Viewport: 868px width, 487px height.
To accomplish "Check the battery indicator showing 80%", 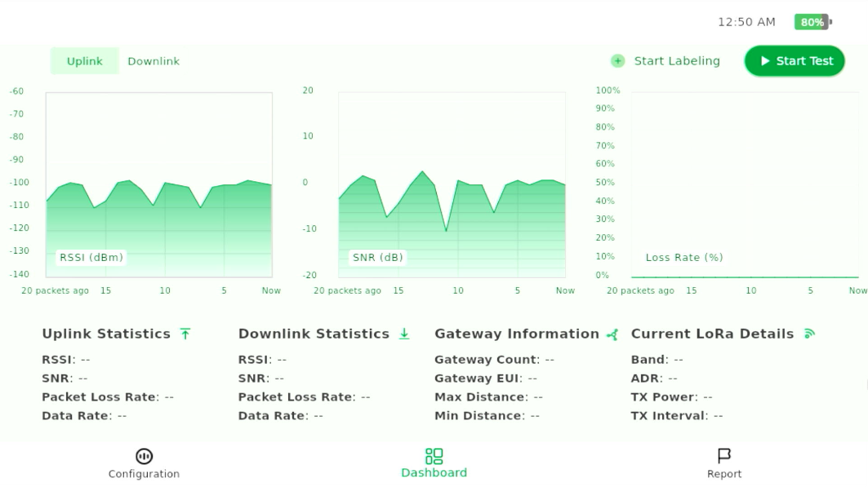I will click(x=812, y=22).
